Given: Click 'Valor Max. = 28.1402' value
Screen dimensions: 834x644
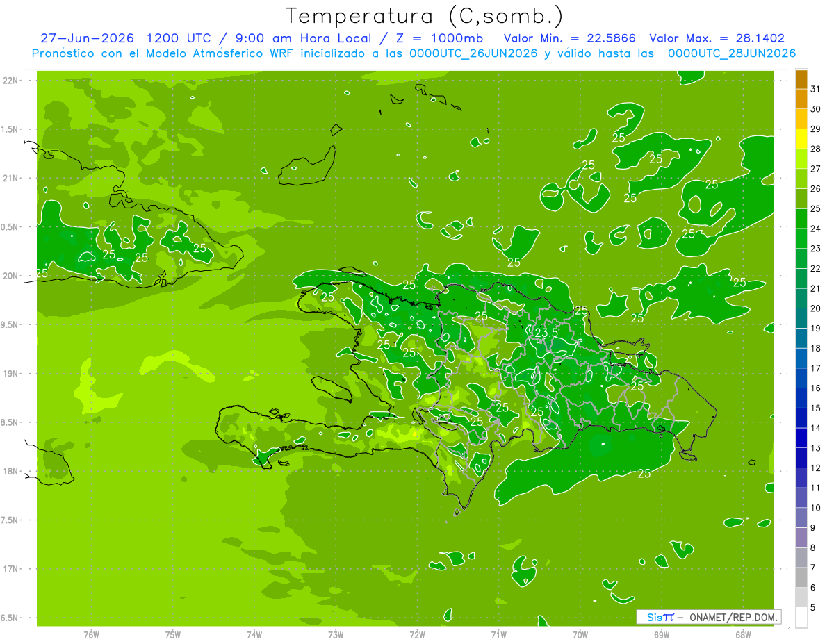Looking at the screenshot, I should pyautogui.click(x=717, y=38).
